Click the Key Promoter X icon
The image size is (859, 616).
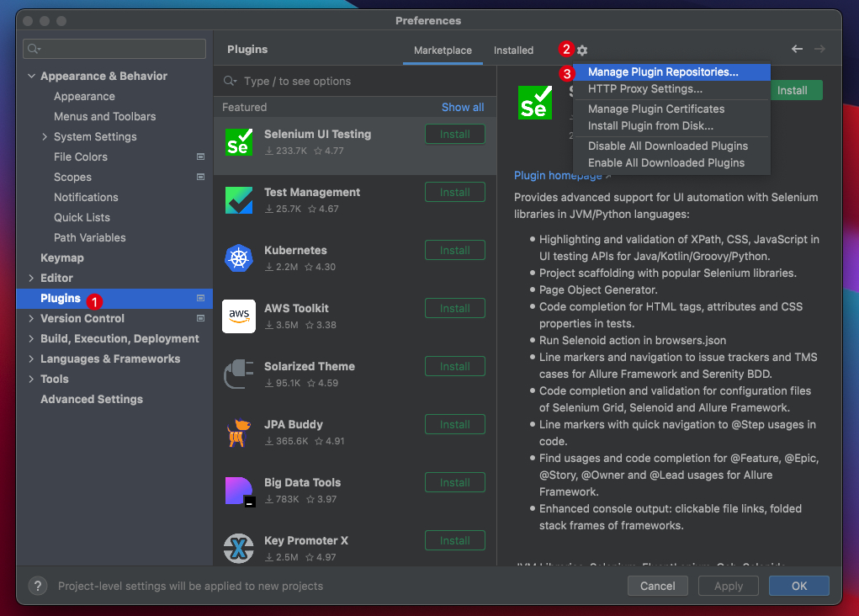coord(239,549)
